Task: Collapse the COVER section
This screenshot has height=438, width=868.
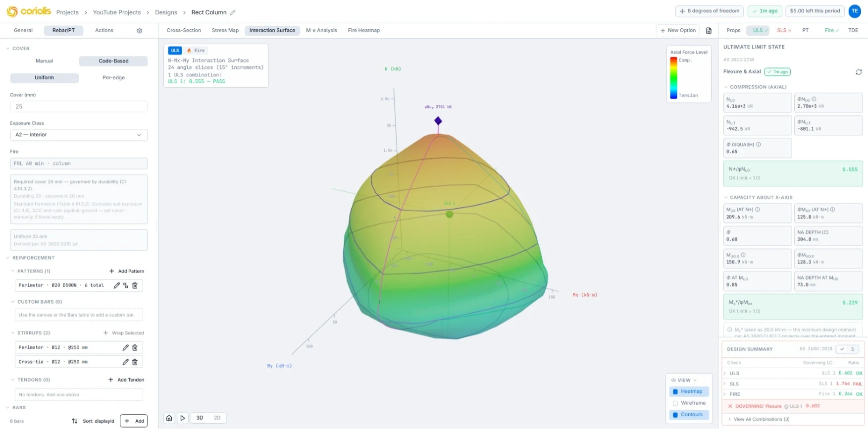Action: (7, 49)
